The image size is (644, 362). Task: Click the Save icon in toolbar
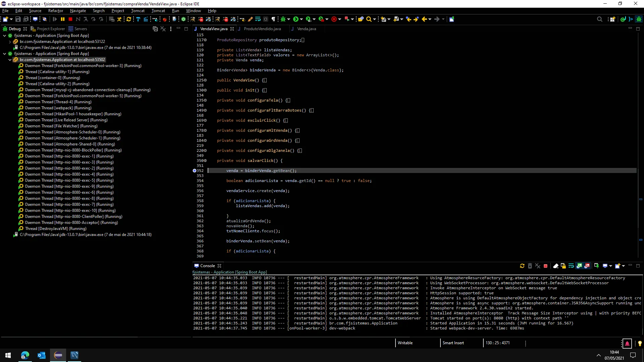18,19
